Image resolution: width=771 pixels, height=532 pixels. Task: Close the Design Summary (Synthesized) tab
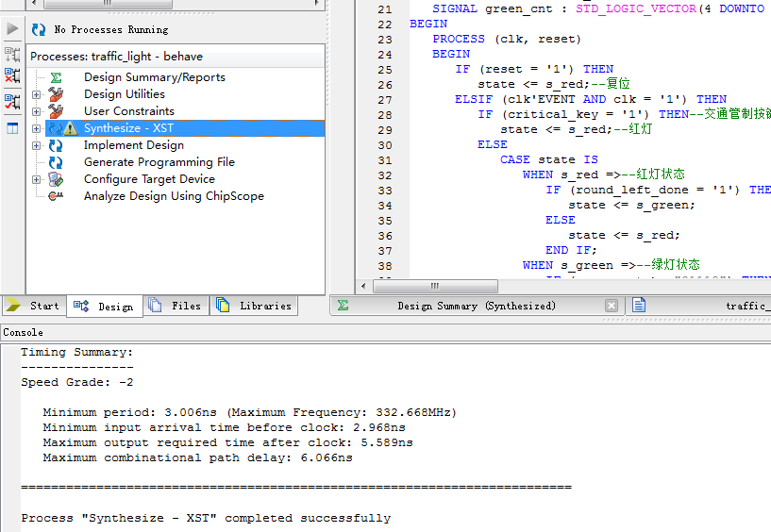coord(612,306)
